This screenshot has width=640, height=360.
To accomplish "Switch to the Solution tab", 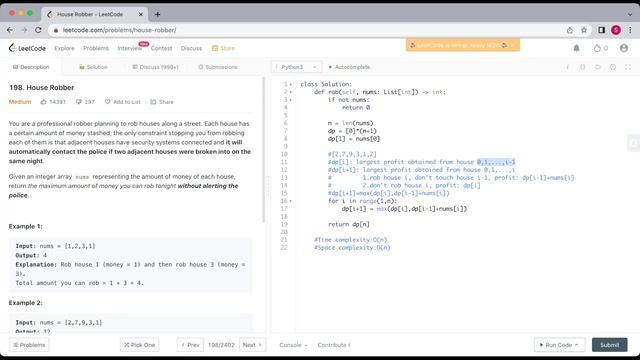I will coord(93,67).
